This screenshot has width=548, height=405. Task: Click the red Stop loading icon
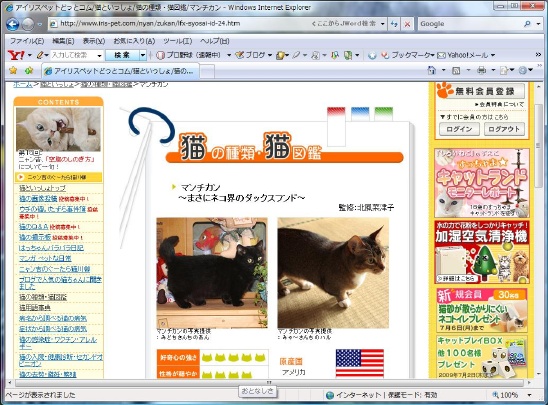point(407,24)
